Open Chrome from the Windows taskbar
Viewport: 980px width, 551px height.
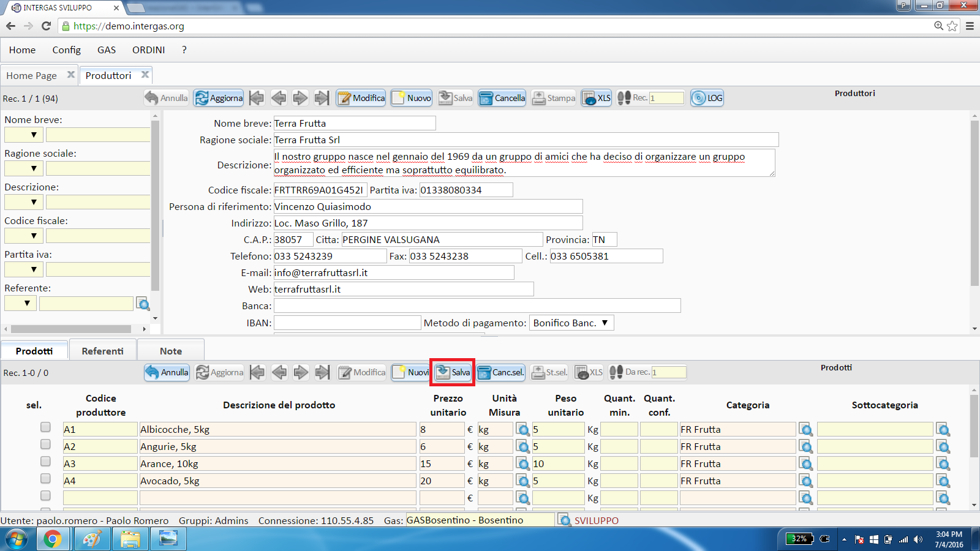tap(53, 539)
